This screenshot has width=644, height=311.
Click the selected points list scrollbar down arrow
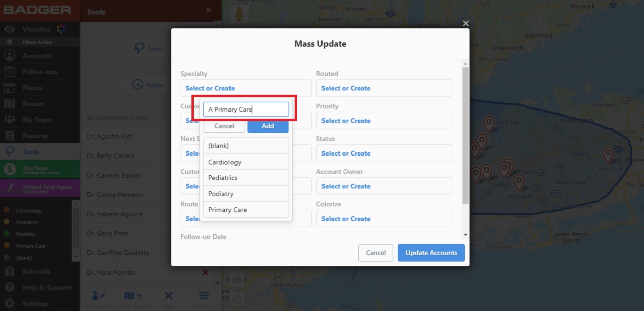[218, 283]
